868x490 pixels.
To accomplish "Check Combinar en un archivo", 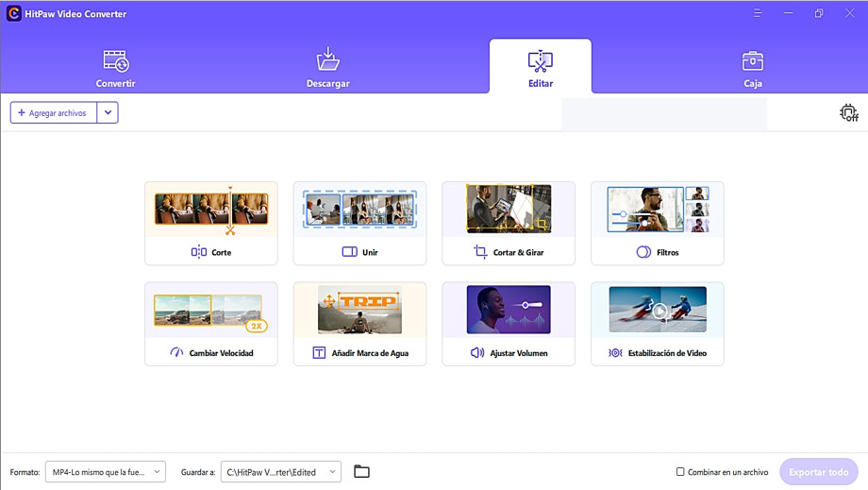I will [x=680, y=472].
